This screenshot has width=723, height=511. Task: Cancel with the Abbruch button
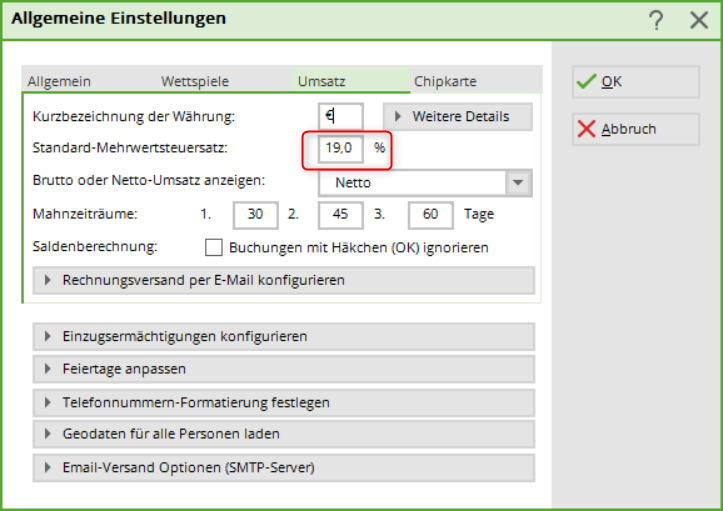636,129
